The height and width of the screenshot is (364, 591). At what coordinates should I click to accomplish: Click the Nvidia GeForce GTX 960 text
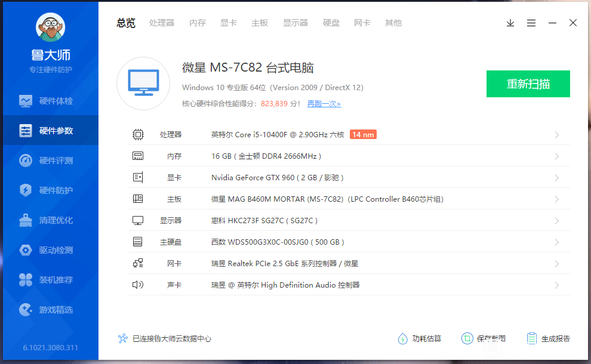pyautogui.click(x=278, y=177)
